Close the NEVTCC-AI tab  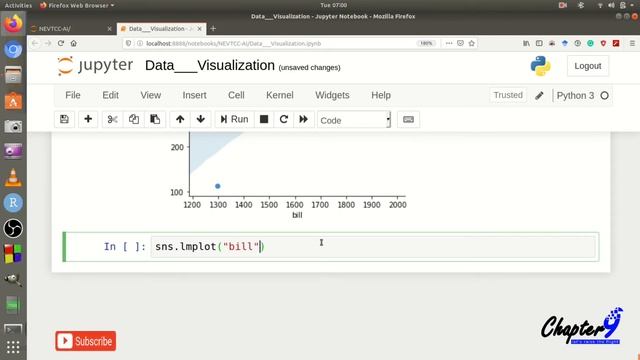pos(109,29)
